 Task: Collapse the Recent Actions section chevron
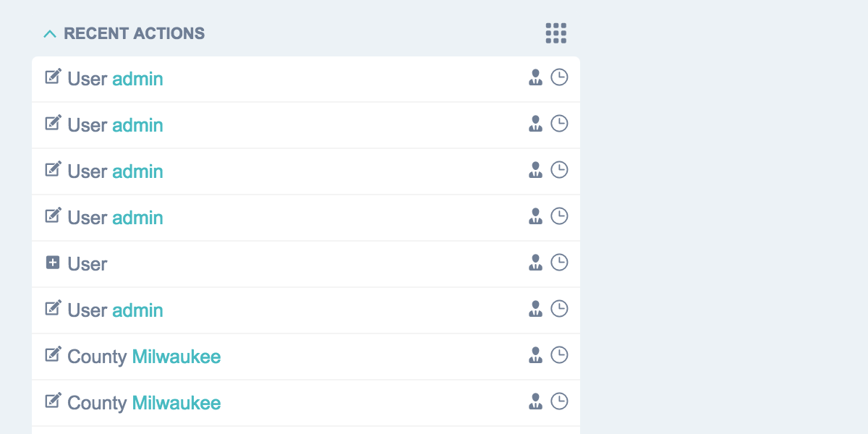pyautogui.click(x=50, y=34)
